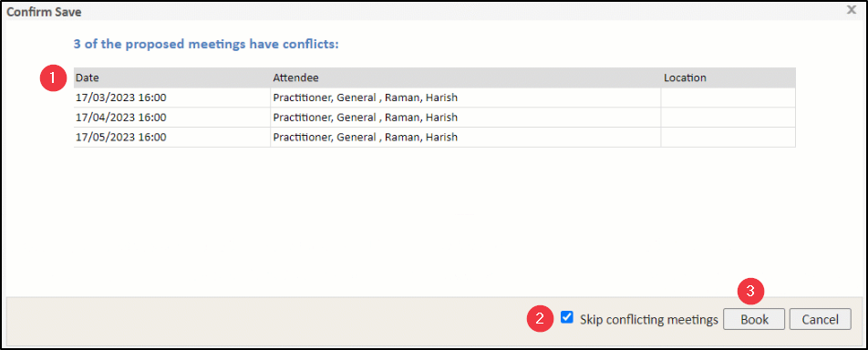Click empty Location cell for 17/05/2023
Image resolution: width=868 pixels, height=350 pixels.
coord(728,137)
